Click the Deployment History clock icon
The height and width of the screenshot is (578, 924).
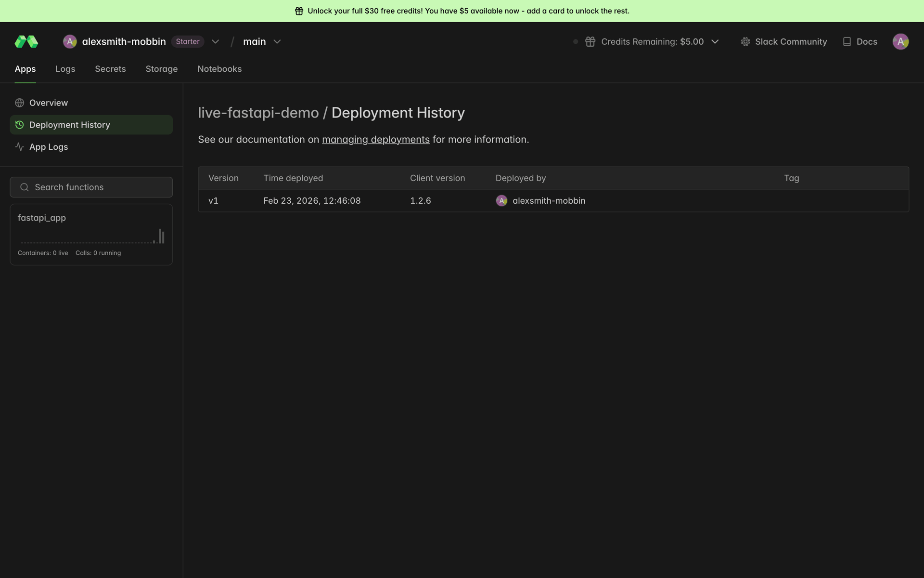(x=20, y=125)
